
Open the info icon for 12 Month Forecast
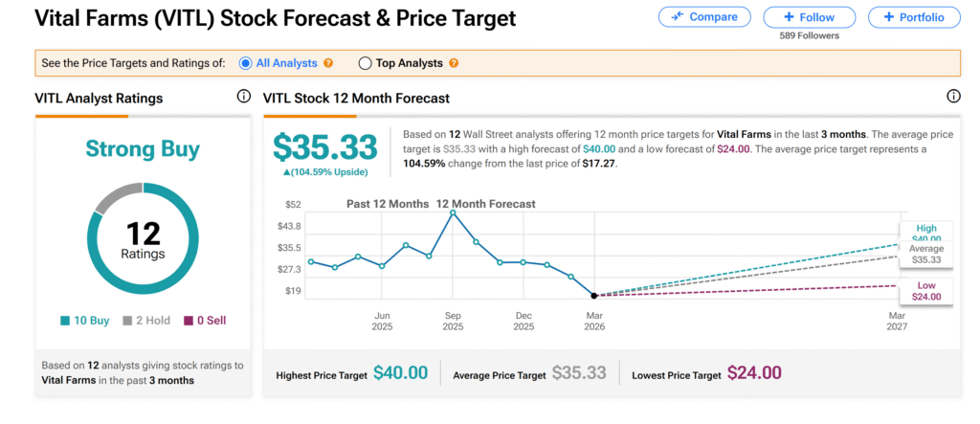click(953, 97)
